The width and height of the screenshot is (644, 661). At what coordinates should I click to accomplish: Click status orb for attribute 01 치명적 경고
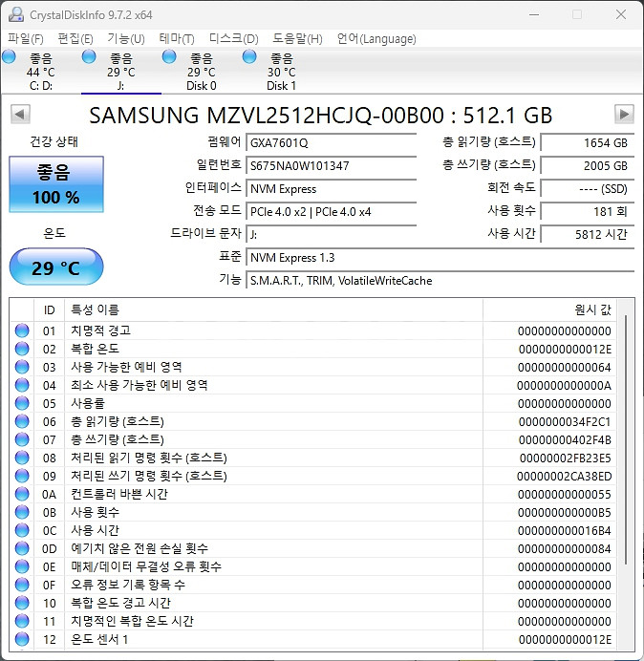(x=22, y=330)
